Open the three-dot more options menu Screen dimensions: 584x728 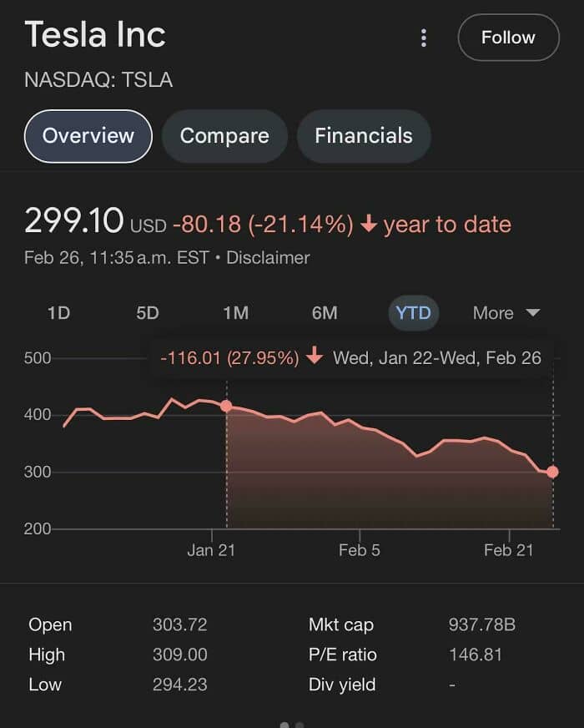424,38
